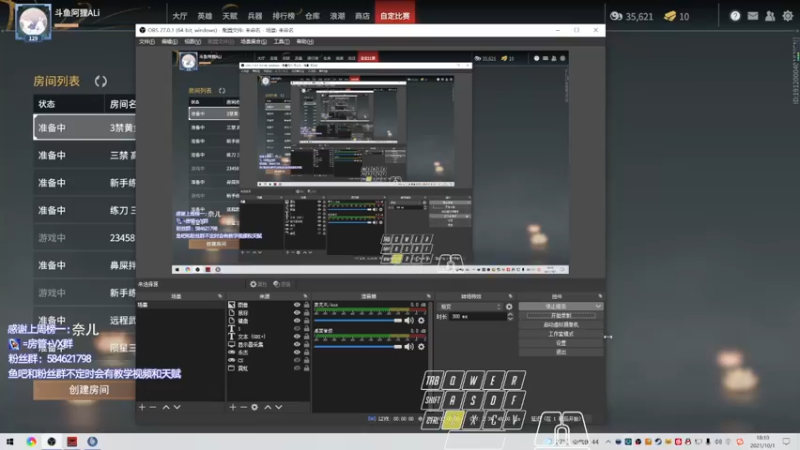Viewport: 800px width, 450px height.
Task: Switch to 商店 tab in game
Action: point(362,16)
